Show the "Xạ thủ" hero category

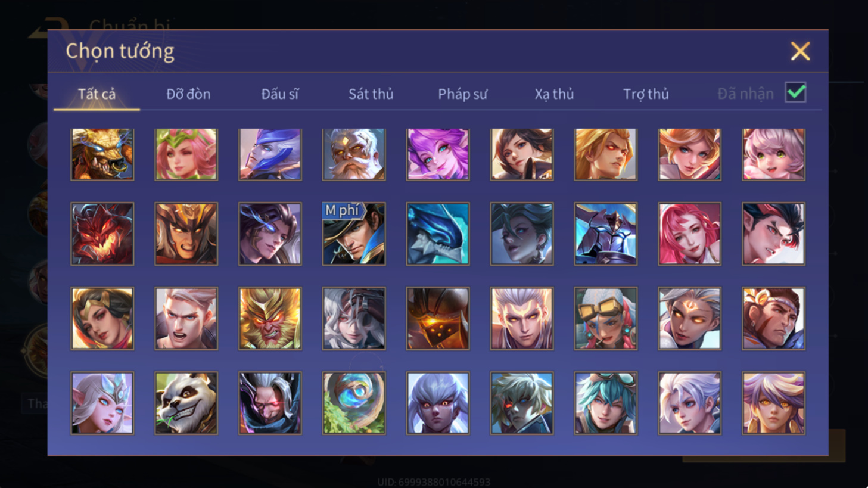[x=554, y=94]
